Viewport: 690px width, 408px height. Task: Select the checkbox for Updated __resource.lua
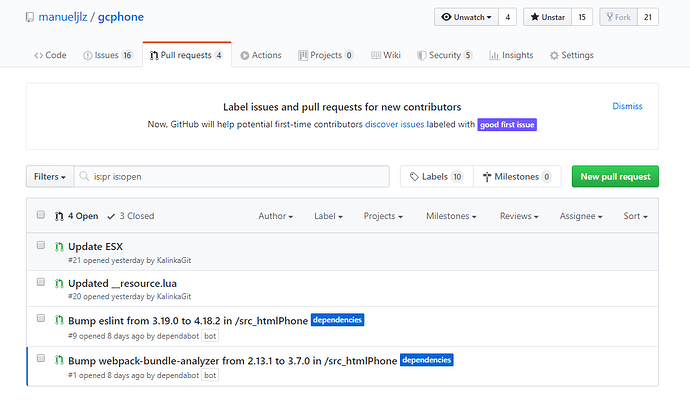coord(41,282)
